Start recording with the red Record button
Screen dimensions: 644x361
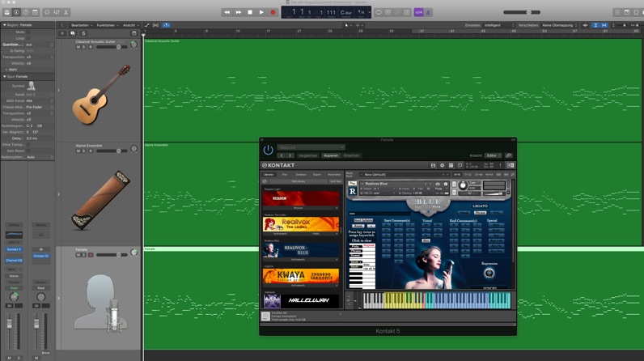[x=273, y=12]
